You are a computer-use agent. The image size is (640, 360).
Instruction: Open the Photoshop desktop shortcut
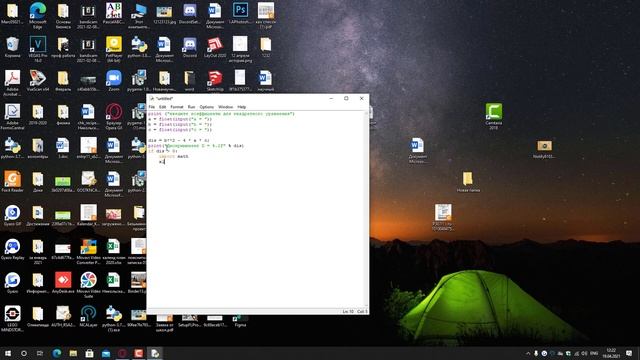click(x=240, y=13)
